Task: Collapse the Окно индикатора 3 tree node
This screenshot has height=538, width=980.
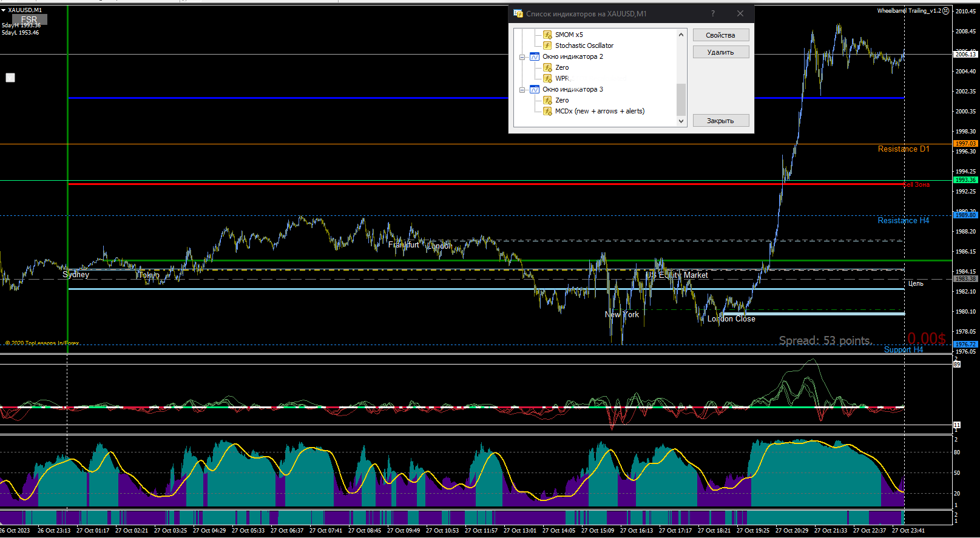Action: click(522, 90)
